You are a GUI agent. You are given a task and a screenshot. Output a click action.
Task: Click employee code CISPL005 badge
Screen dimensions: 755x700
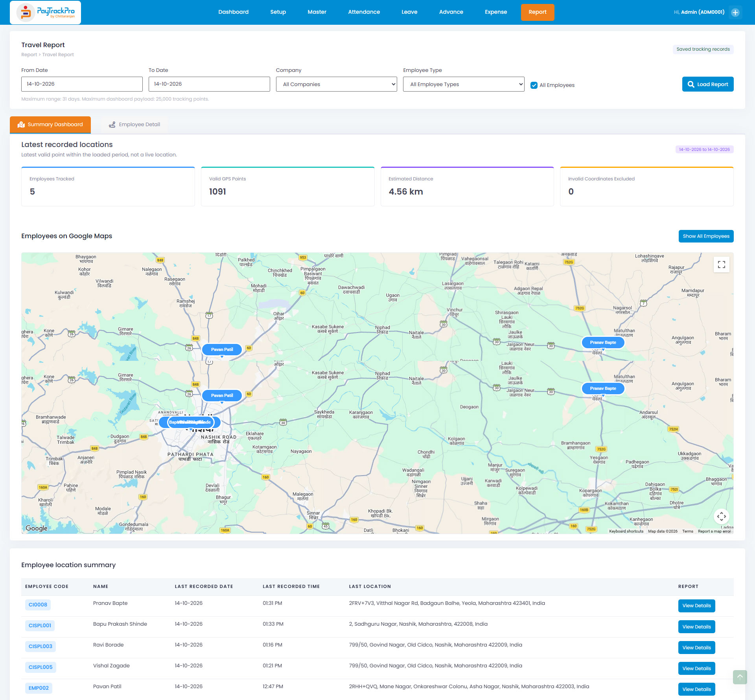tap(41, 667)
